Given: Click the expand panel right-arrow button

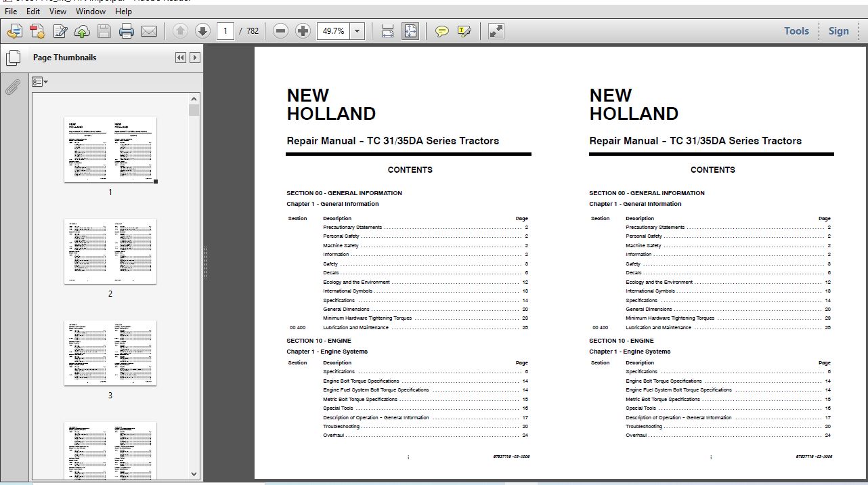Looking at the screenshot, I should coord(195,58).
